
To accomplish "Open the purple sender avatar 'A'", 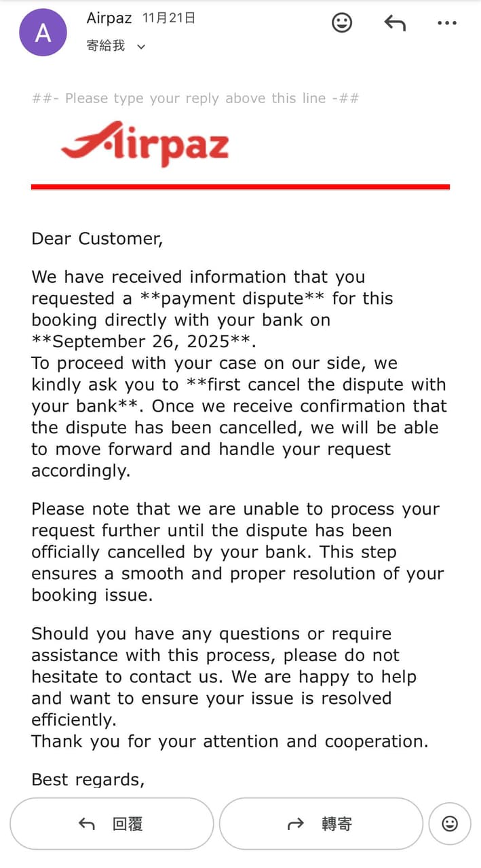I will (x=43, y=33).
